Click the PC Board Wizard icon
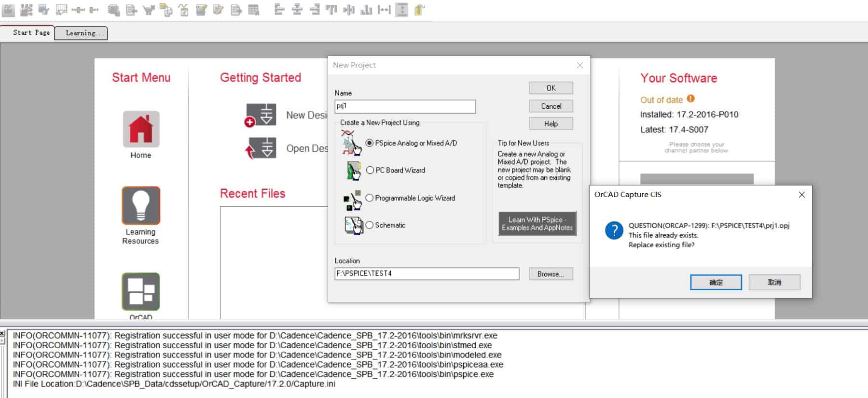 pos(354,171)
